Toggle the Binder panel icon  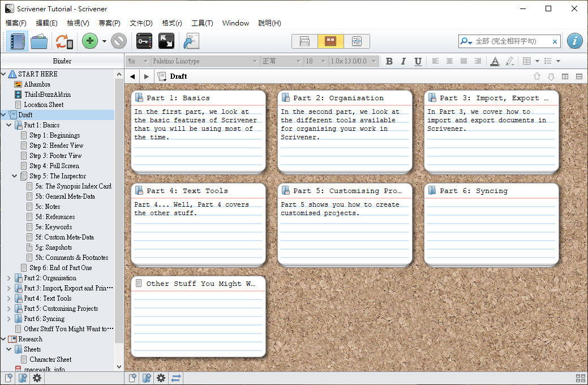[x=18, y=41]
